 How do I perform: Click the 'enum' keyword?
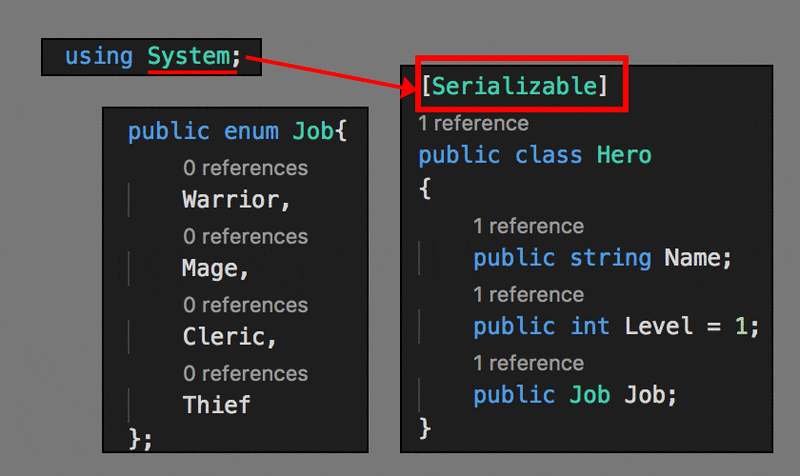(x=252, y=131)
